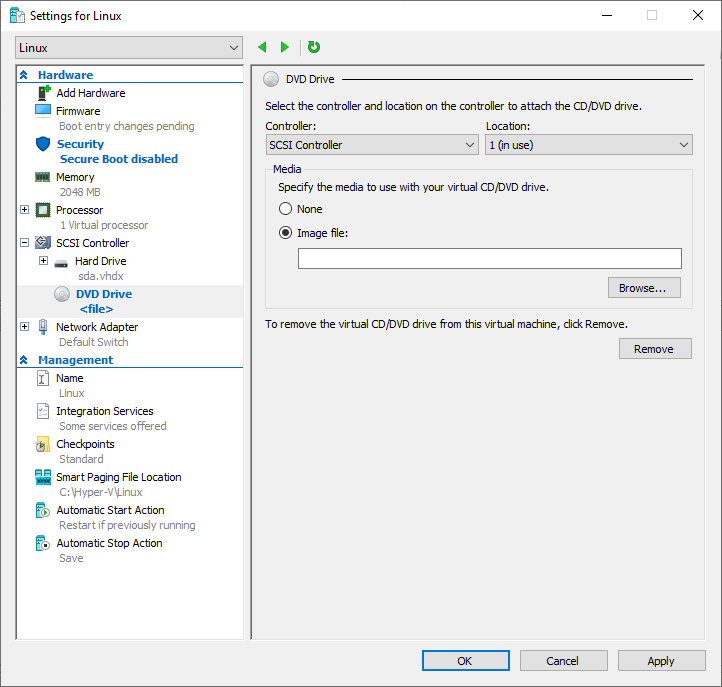
Task: Open Checkpoints settings
Action: pyautogui.click(x=85, y=444)
